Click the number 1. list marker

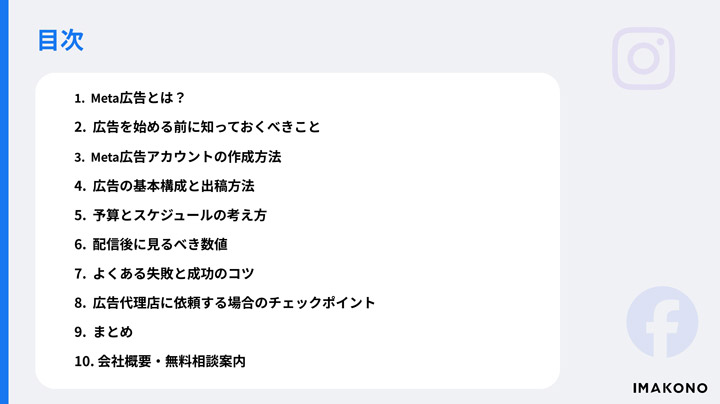79,98
